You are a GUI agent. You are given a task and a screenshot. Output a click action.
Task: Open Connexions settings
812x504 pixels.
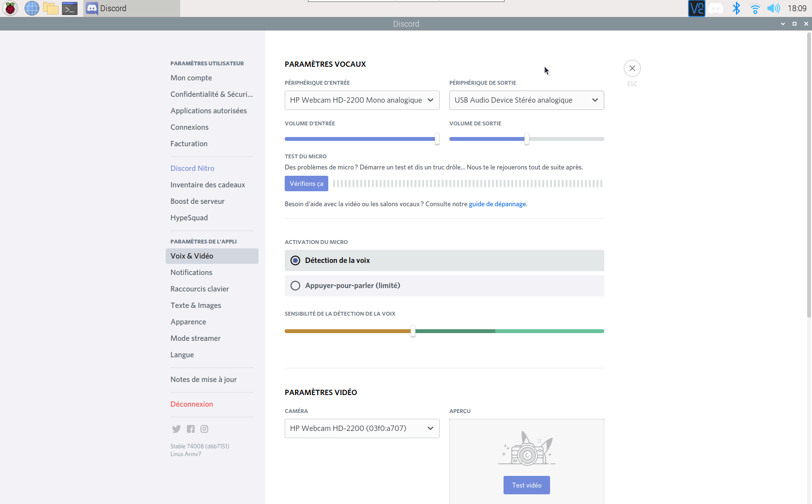pyautogui.click(x=212, y=127)
